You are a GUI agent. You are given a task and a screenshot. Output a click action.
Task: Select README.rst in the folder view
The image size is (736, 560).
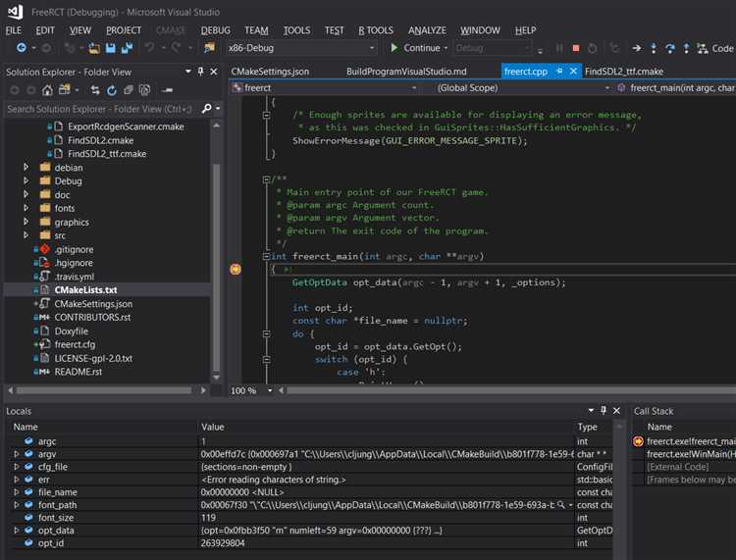78,372
